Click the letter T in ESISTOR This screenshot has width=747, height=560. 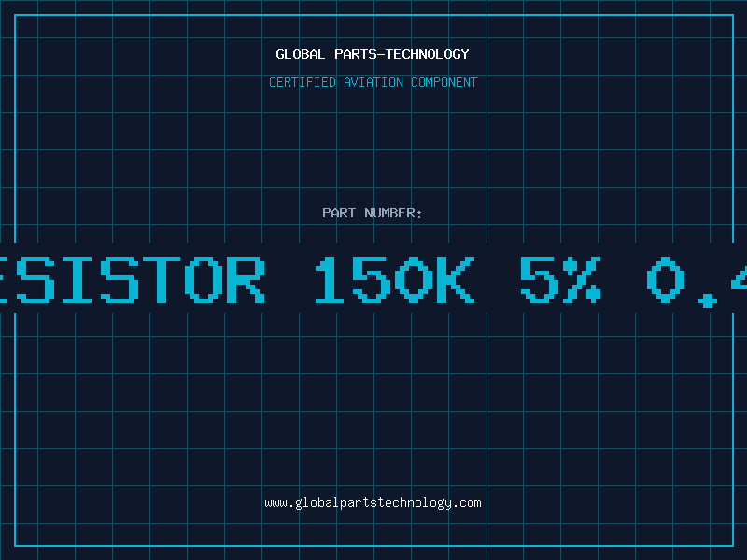[x=161, y=279]
